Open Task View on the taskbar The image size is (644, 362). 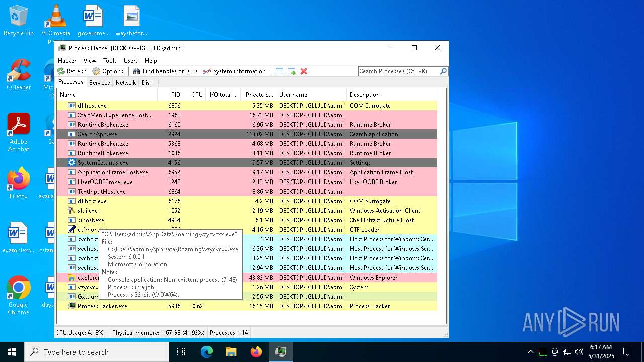click(181, 352)
